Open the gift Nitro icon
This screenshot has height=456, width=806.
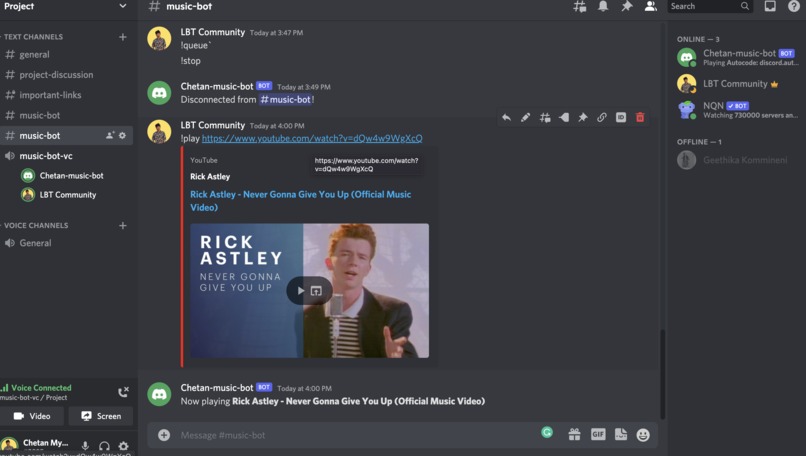click(x=574, y=434)
